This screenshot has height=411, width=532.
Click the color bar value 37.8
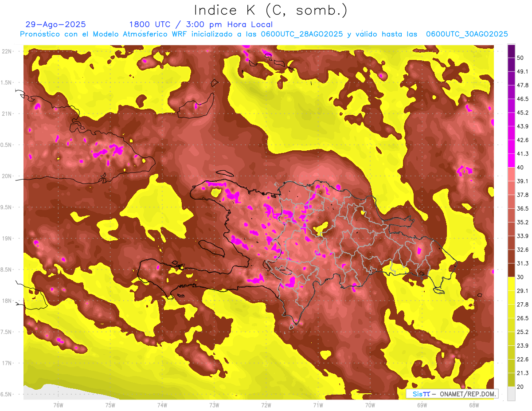tap(523, 195)
